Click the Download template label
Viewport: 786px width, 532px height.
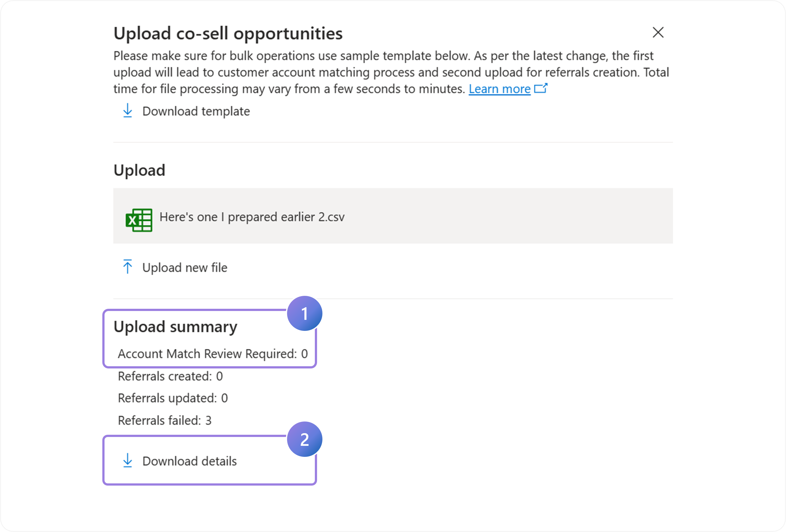196,111
